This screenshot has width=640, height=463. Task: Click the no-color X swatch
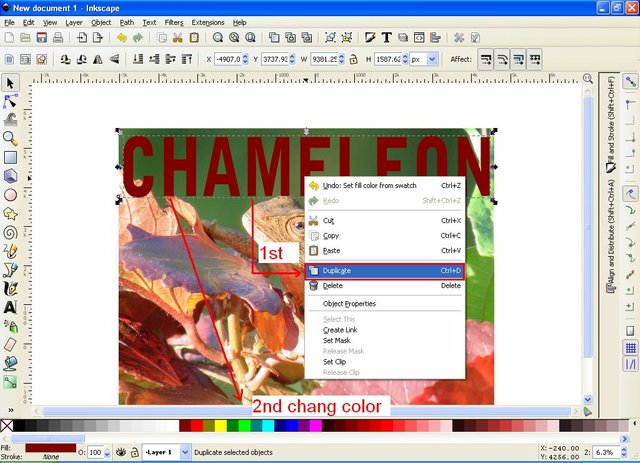[x=7, y=426]
